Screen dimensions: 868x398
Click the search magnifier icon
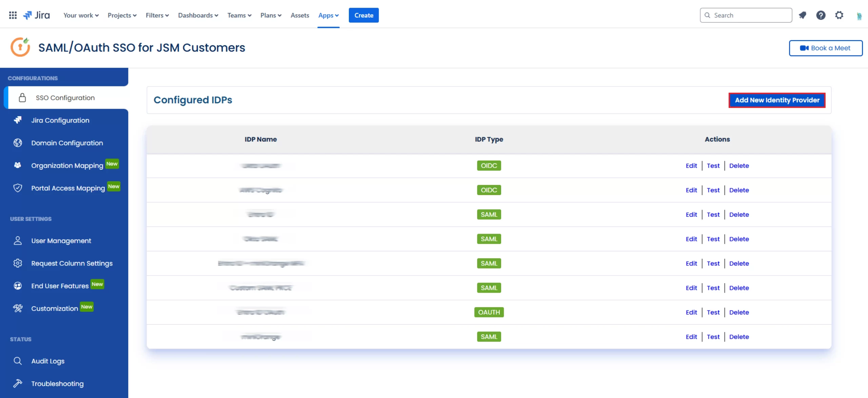[x=707, y=15]
